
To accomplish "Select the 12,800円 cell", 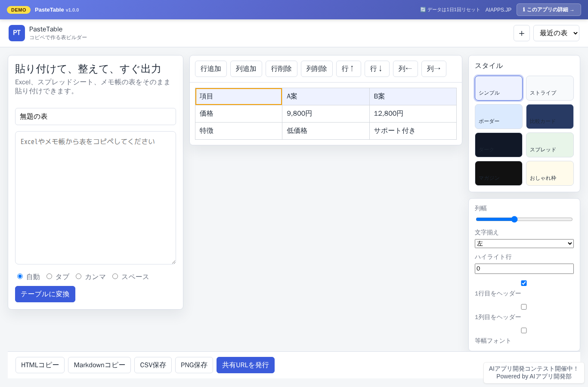I will [x=413, y=114].
